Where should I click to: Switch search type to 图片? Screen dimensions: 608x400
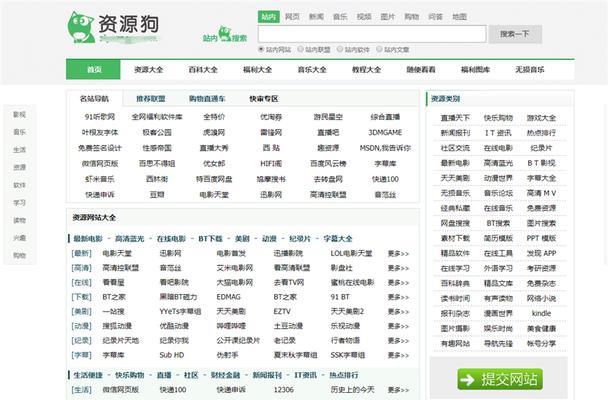[388, 17]
